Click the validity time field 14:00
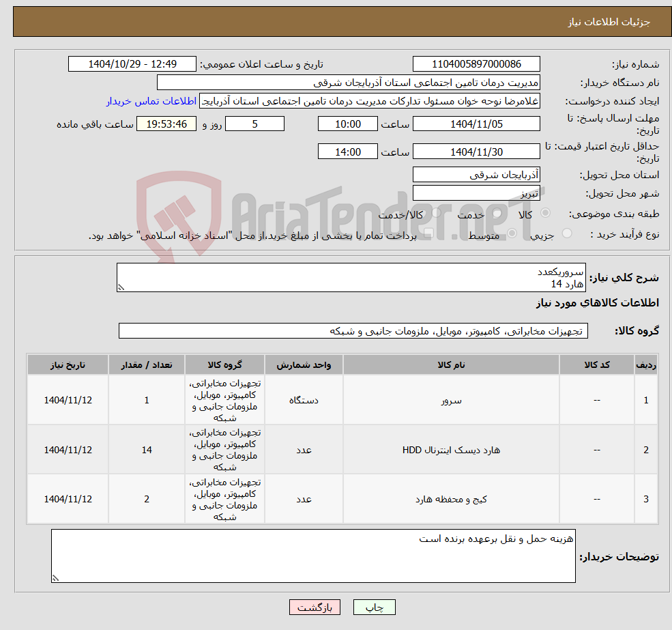The image size is (672, 630). point(347,152)
